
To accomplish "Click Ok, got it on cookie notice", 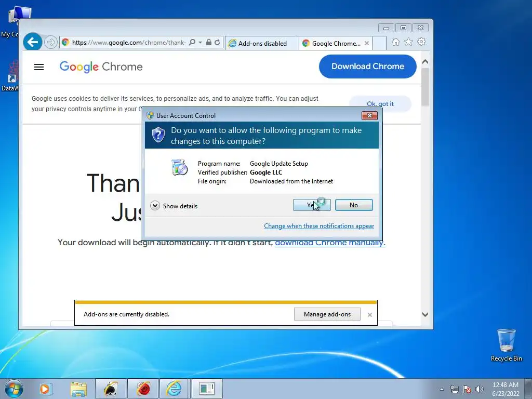I will pos(380,104).
